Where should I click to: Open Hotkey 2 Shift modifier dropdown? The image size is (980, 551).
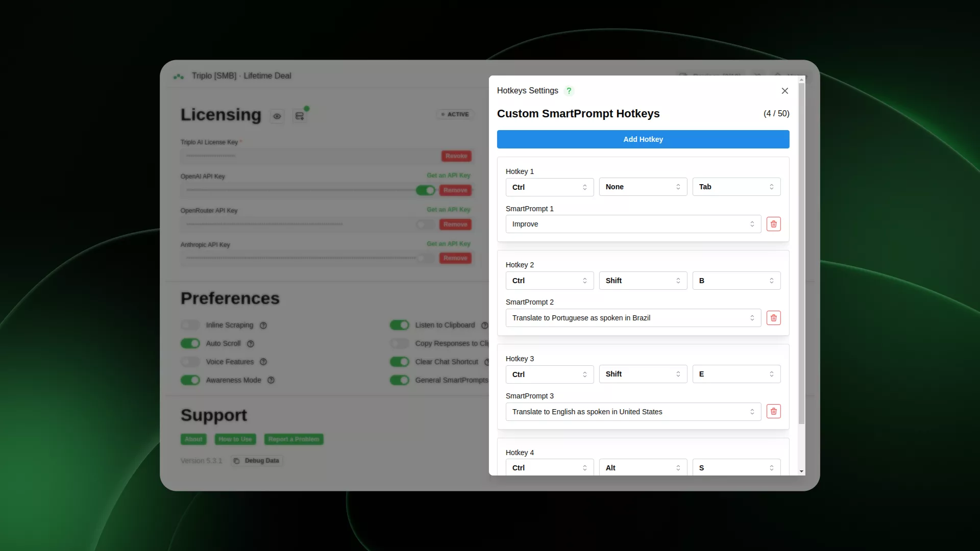[643, 281]
